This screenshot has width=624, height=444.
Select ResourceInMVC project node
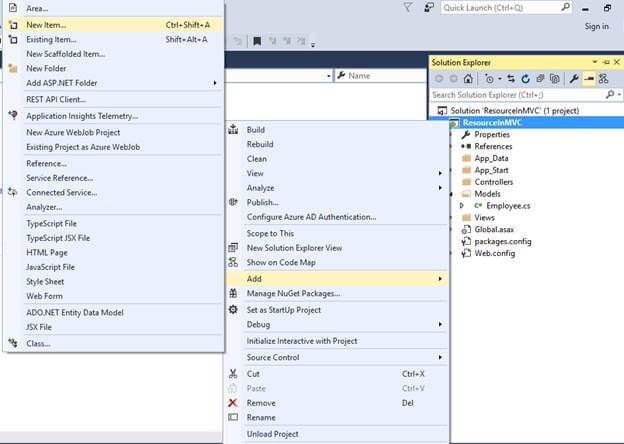tap(492, 123)
